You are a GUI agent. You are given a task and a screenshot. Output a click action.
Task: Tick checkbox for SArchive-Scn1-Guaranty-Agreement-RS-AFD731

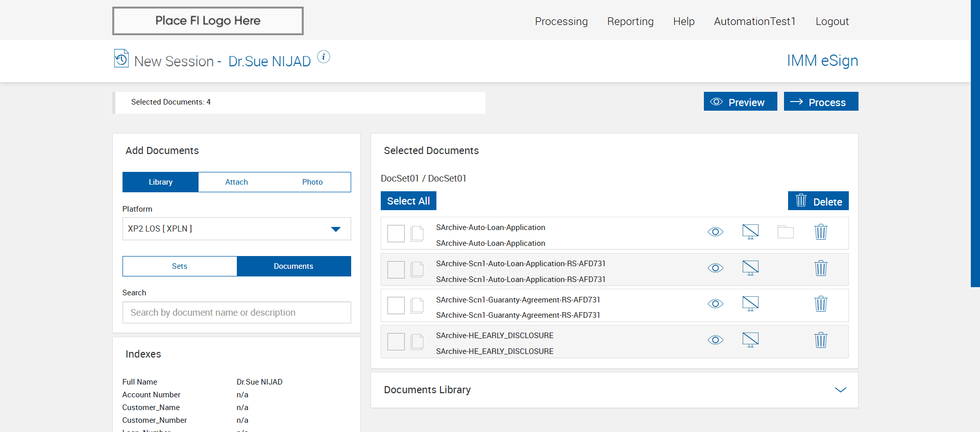[396, 306]
